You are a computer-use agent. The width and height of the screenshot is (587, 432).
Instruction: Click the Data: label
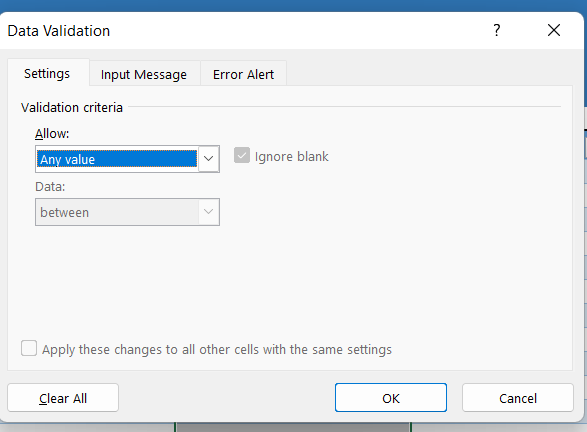click(50, 186)
